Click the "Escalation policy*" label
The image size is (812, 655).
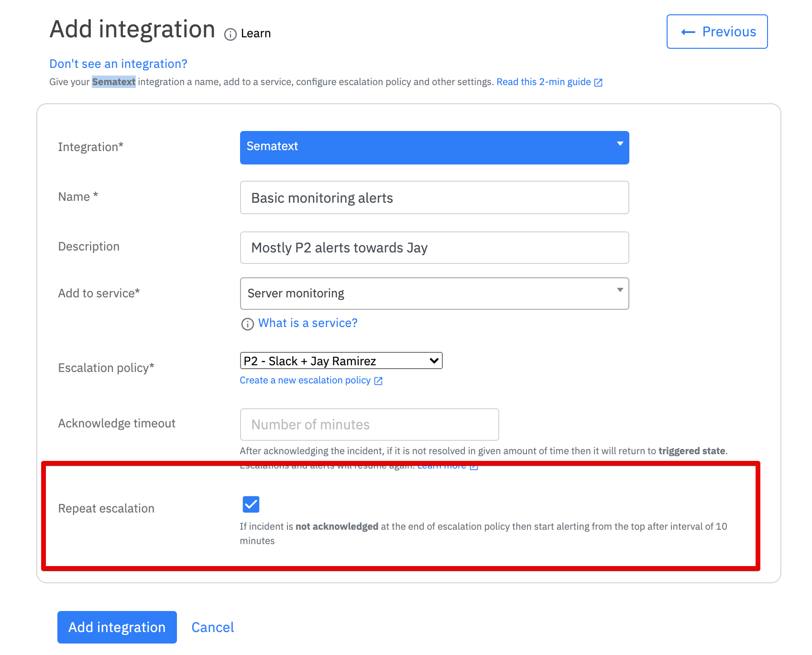106,368
